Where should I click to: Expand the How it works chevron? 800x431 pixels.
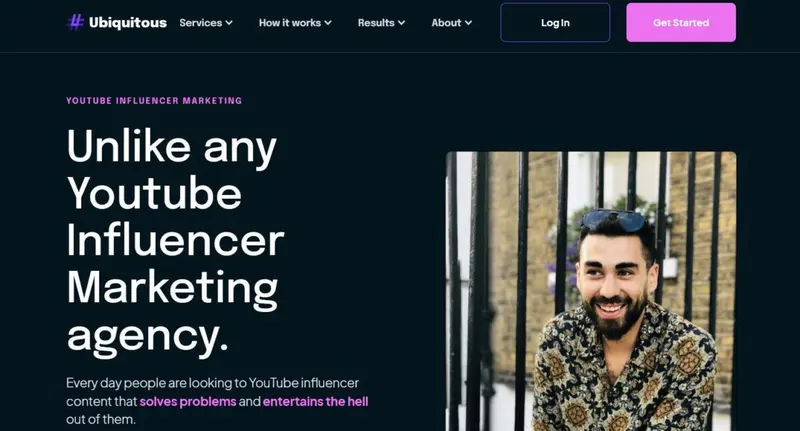tap(328, 23)
